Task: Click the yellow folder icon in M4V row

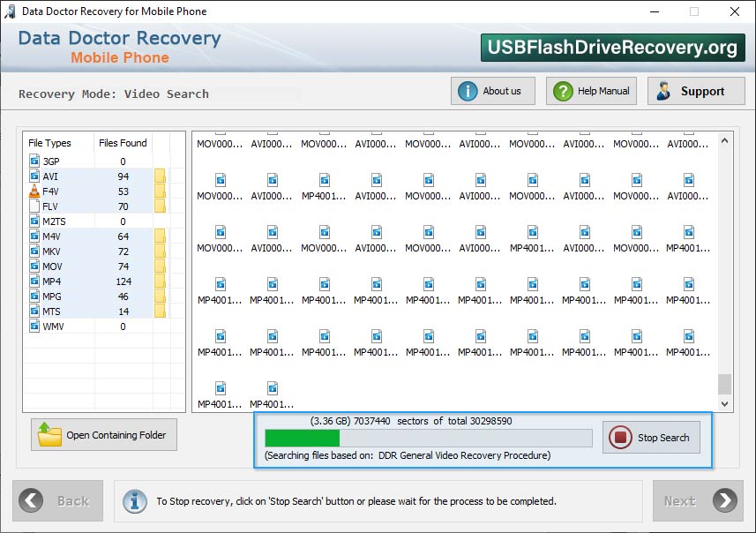Action: tap(160, 236)
